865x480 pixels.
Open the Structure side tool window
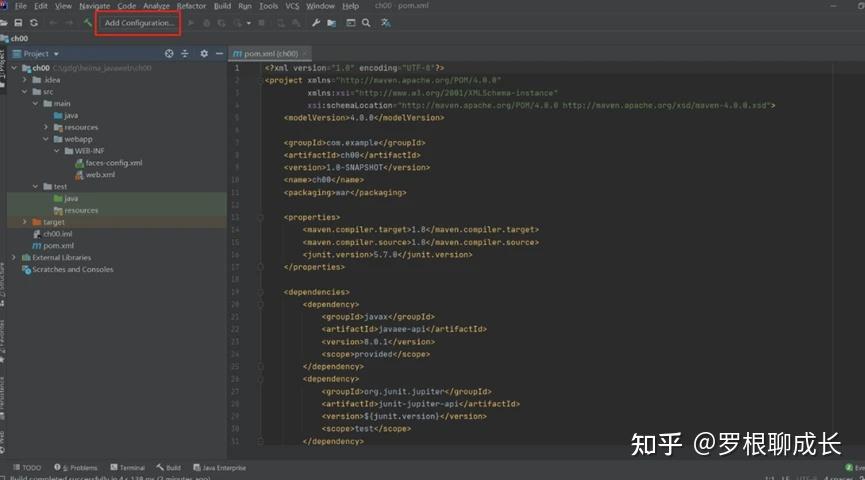(x=2, y=287)
